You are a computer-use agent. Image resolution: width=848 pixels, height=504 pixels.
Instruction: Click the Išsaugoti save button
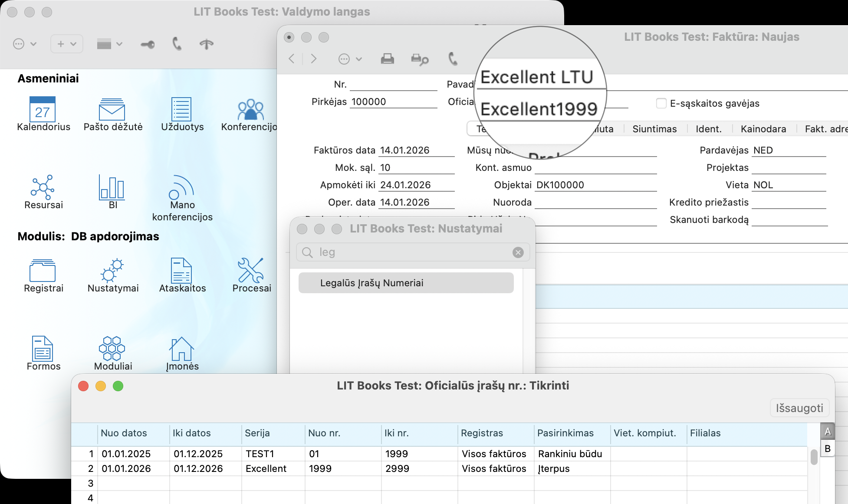coord(799,408)
